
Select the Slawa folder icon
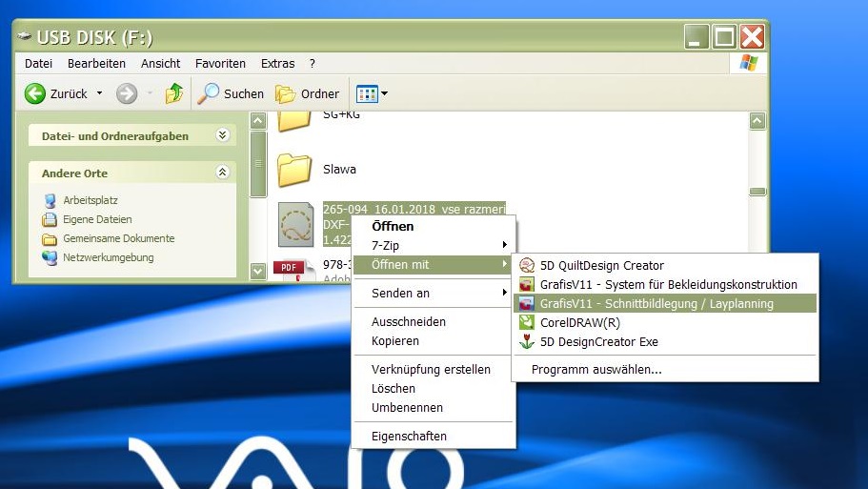pyautogui.click(x=294, y=170)
